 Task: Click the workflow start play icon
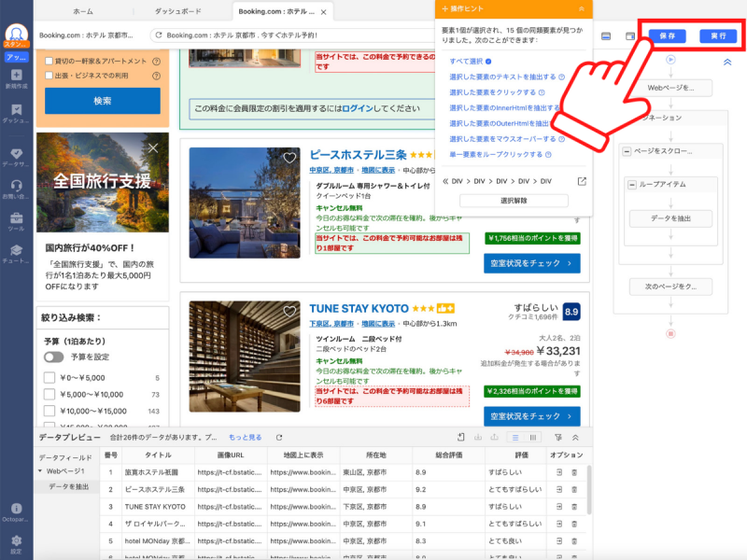click(670, 60)
